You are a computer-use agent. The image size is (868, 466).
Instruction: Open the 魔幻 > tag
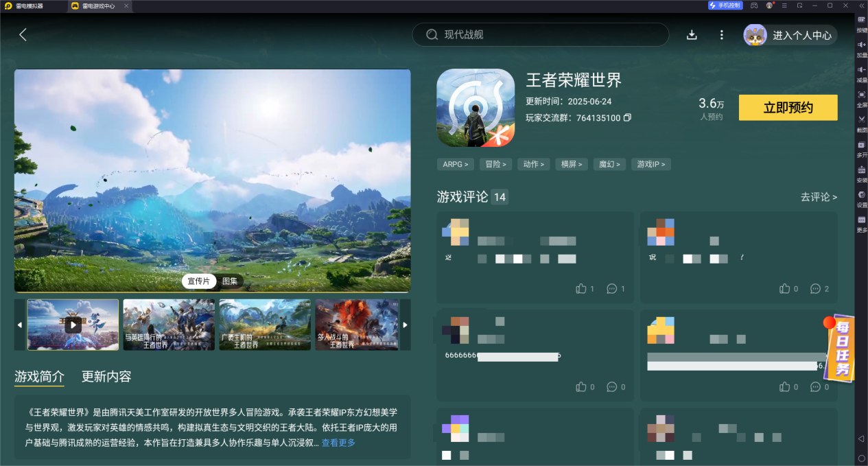pyautogui.click(x=609, y=164)
